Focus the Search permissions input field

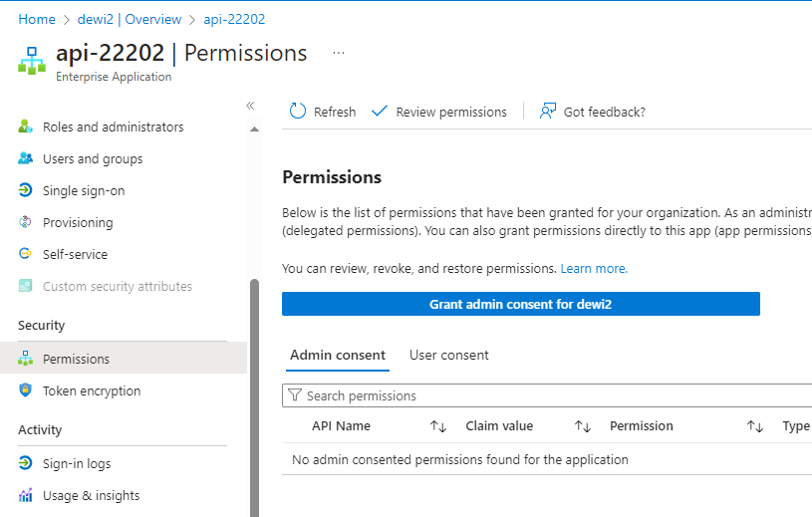coord(547,395)
